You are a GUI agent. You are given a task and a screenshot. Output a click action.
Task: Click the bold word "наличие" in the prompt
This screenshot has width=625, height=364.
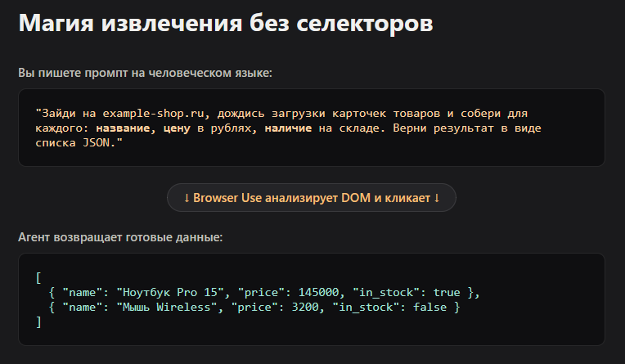pos(288,128)
